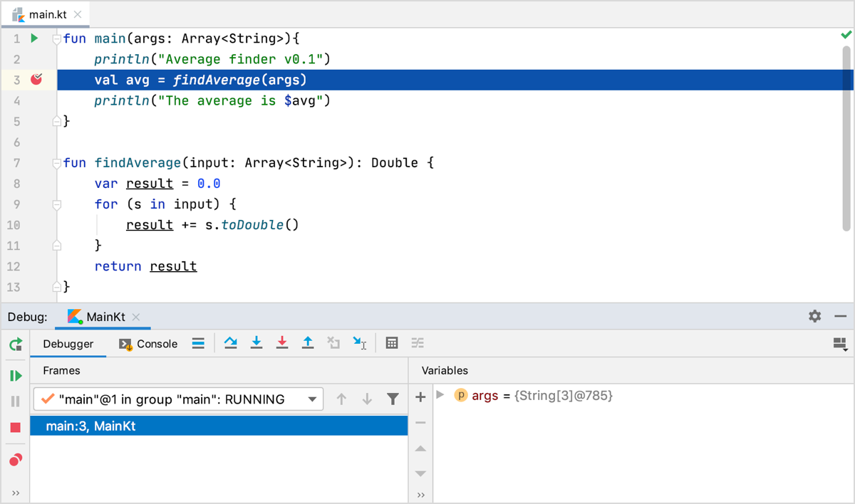Force step into with red arrow icon
Viewport: 855px width, 504px height.
click(x=282, y=343)
